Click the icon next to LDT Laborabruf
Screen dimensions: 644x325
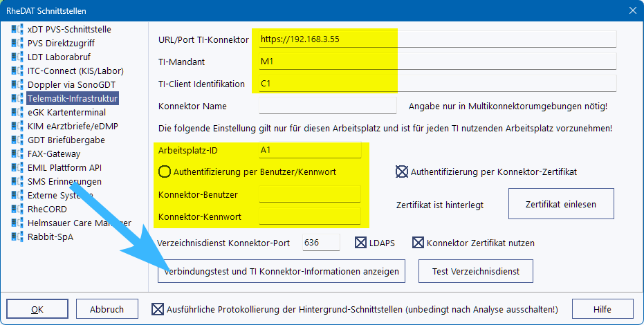pos(17,57)
